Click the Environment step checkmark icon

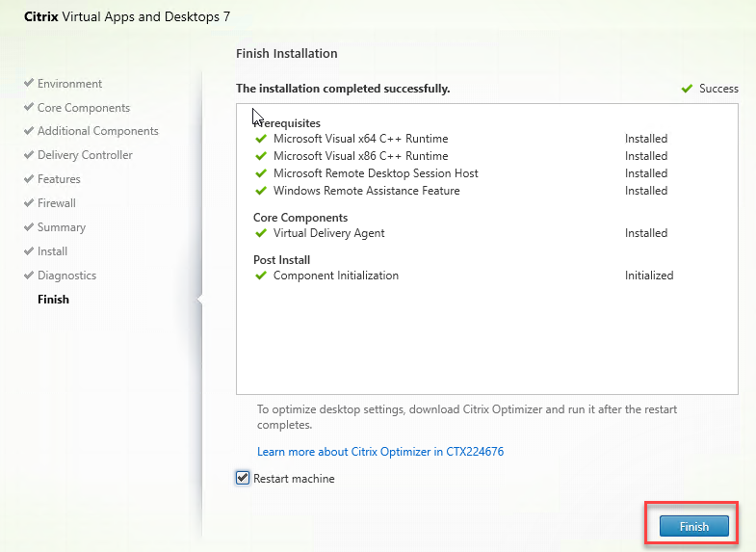click(29, 84)
